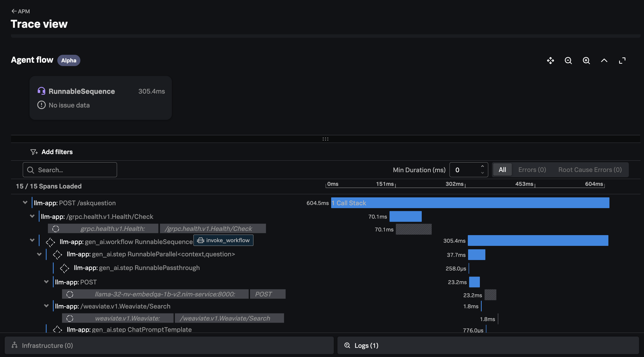Zoom out the Agent flow diagram
This screenshot has height=357, width=644.
[x=568, y=61]
